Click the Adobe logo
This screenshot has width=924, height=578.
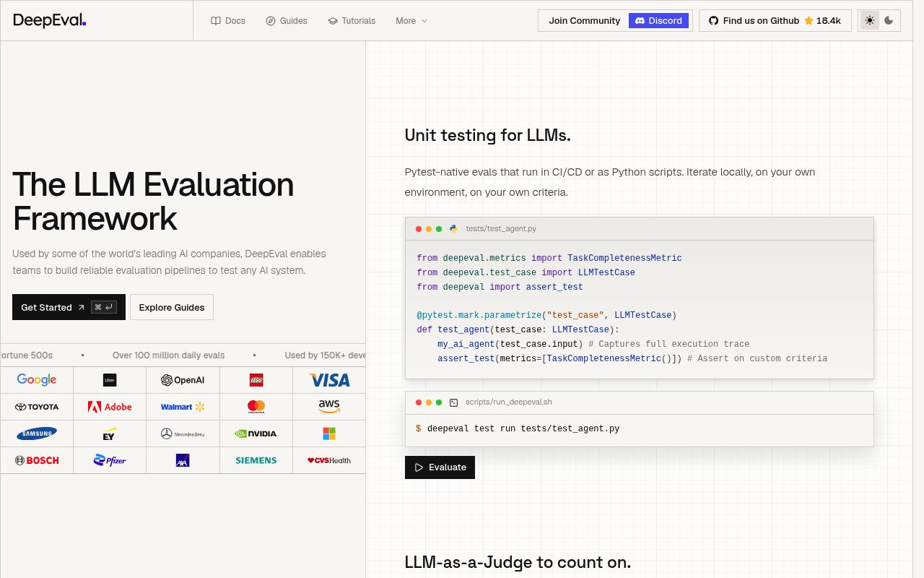(x=110, y=407)
